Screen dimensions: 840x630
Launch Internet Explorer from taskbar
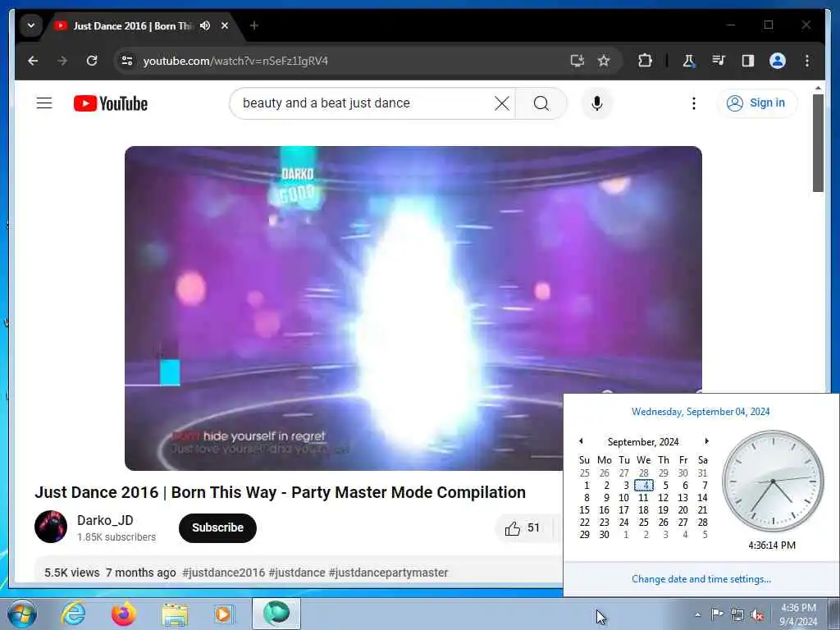click(x=73, y=614)
